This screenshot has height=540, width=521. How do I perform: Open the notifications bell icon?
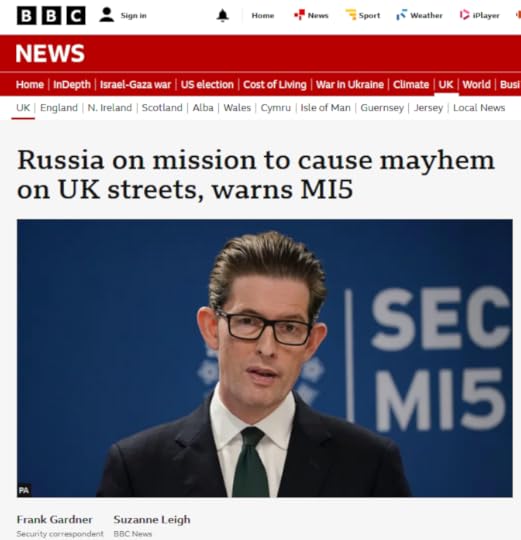tap(222, 16)
